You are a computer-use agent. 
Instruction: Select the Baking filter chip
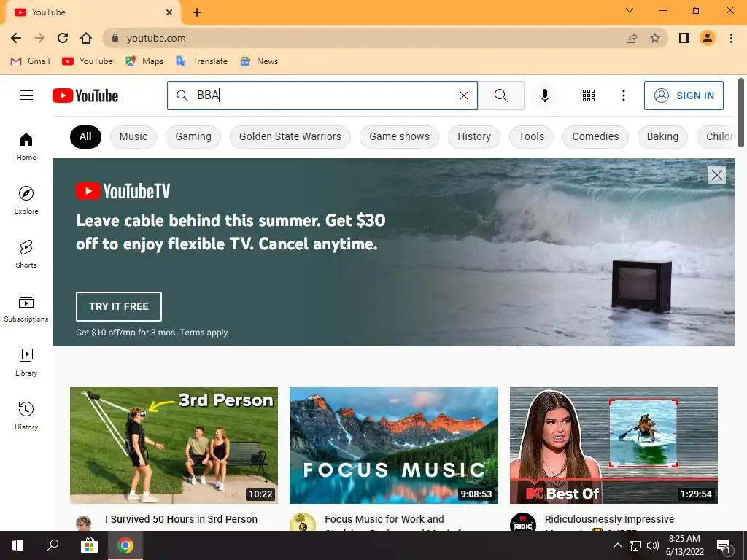pyautogui.click(x=662, y=136)
